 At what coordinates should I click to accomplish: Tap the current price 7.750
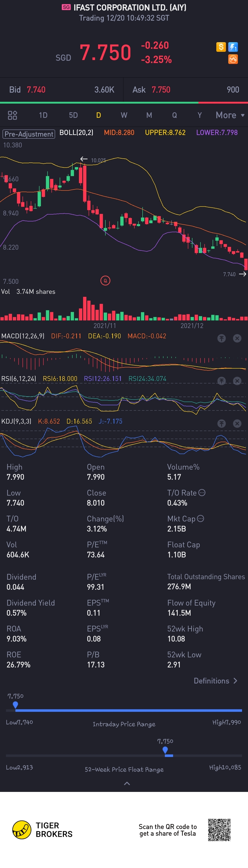pyautogui.click(x=105, y=52)
